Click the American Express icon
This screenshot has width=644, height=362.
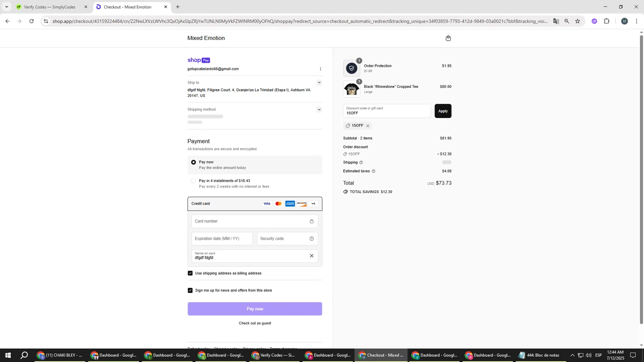click(290, 204)
